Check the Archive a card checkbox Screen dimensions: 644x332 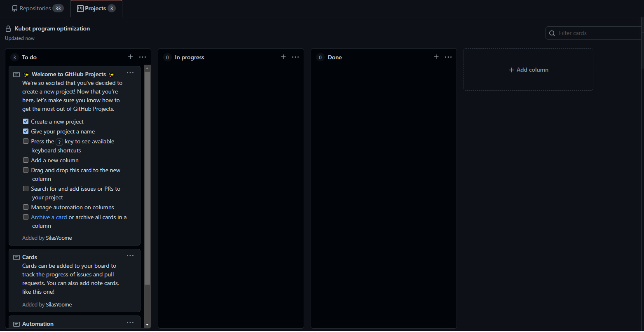tap(26, 217)
